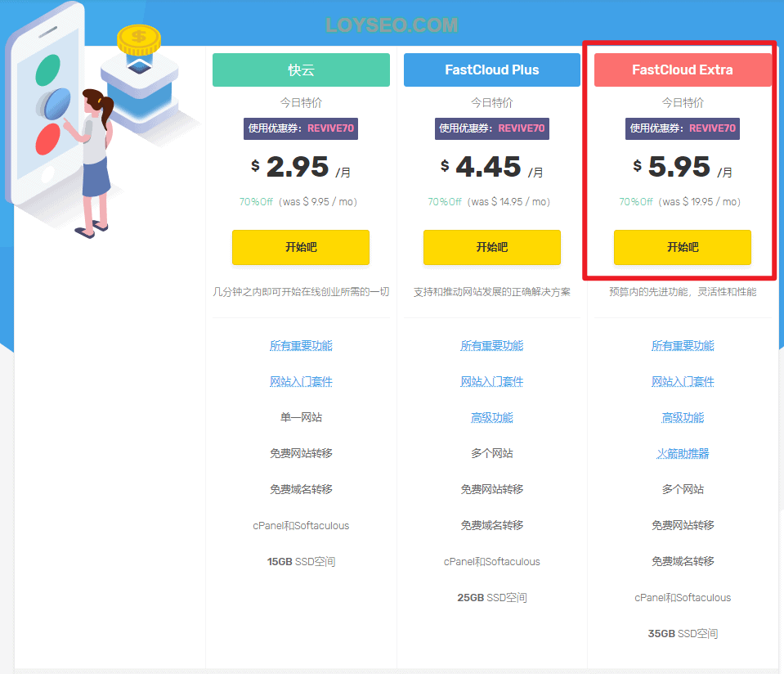Click cPanel和Softaculous in 快云 column

(301, 526)
